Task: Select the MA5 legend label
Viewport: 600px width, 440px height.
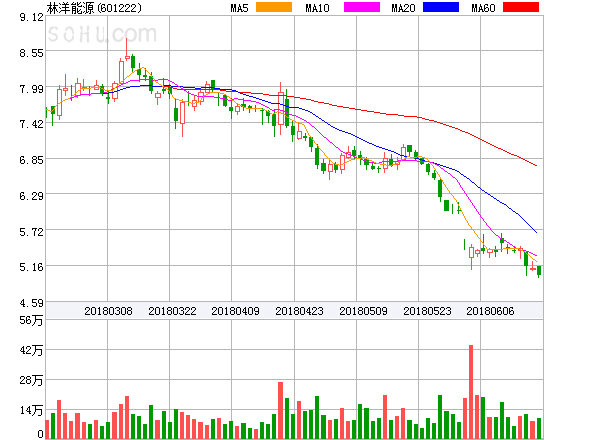Action: (x=240, y=8)
